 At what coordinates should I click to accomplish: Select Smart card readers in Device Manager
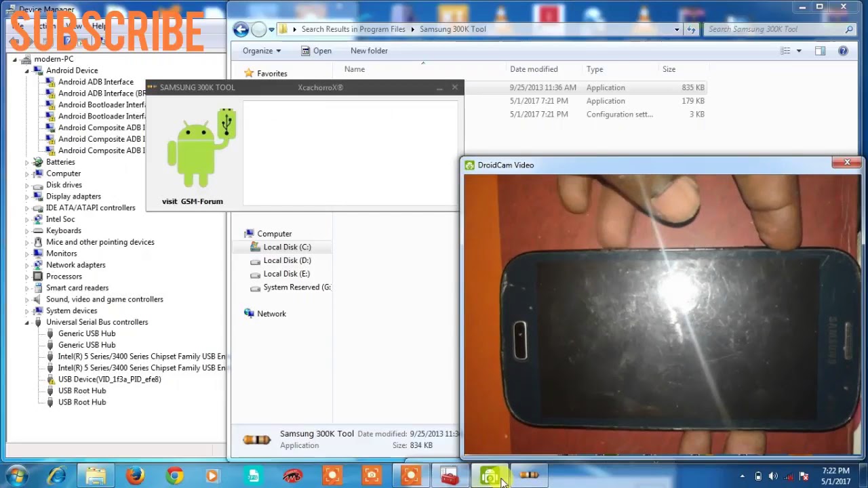click(x=77, y=288)
